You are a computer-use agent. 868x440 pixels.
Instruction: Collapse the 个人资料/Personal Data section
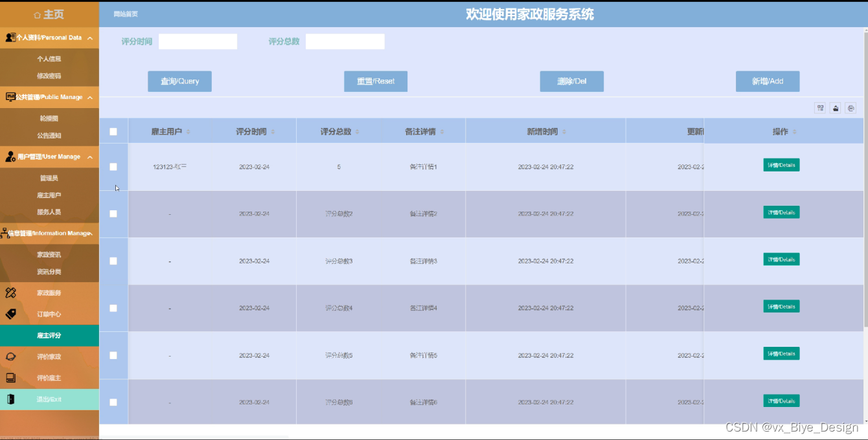[90, 38]
